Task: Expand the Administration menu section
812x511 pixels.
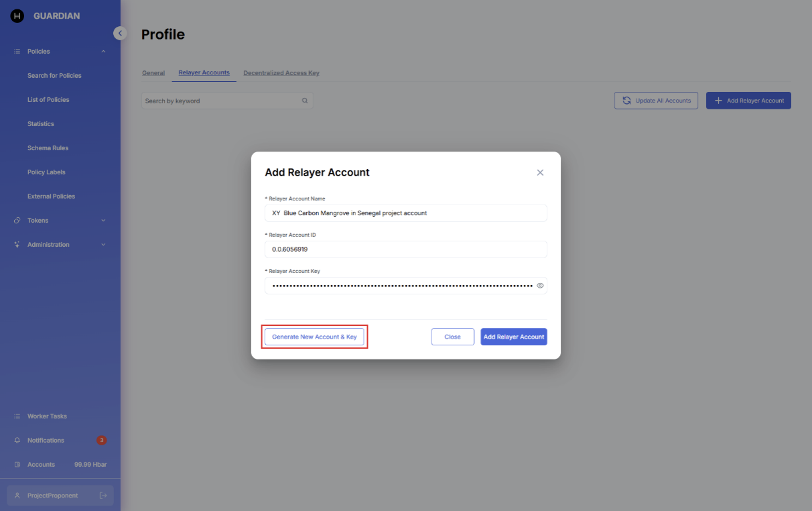Action: (103, 245)
